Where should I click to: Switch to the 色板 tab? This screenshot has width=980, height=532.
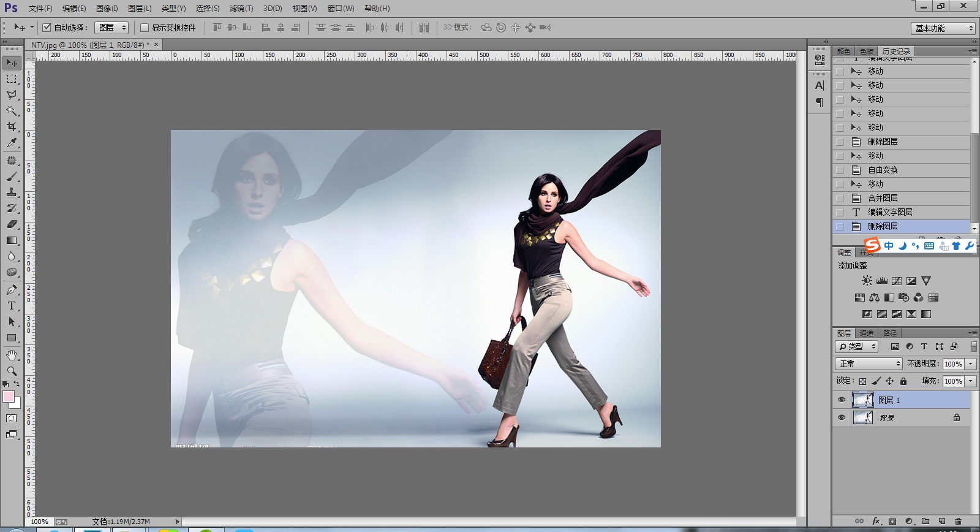click(867, 51)
